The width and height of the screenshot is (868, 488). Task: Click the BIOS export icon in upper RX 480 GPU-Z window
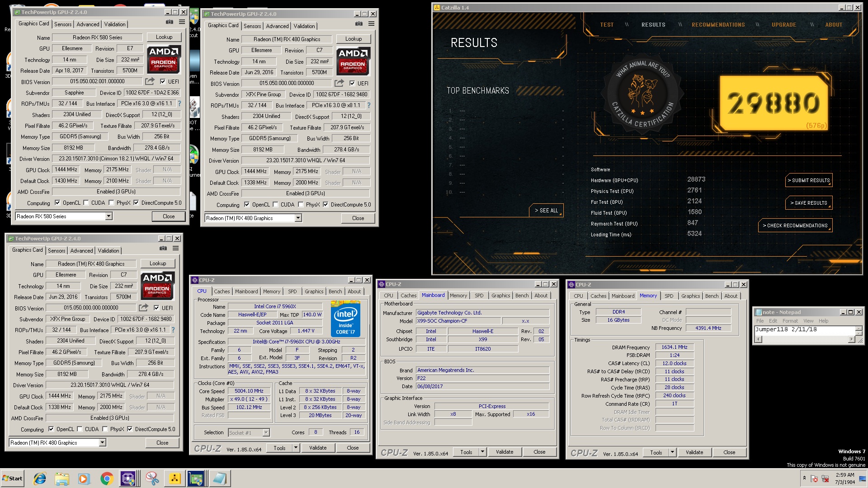(x=339, y=83)
